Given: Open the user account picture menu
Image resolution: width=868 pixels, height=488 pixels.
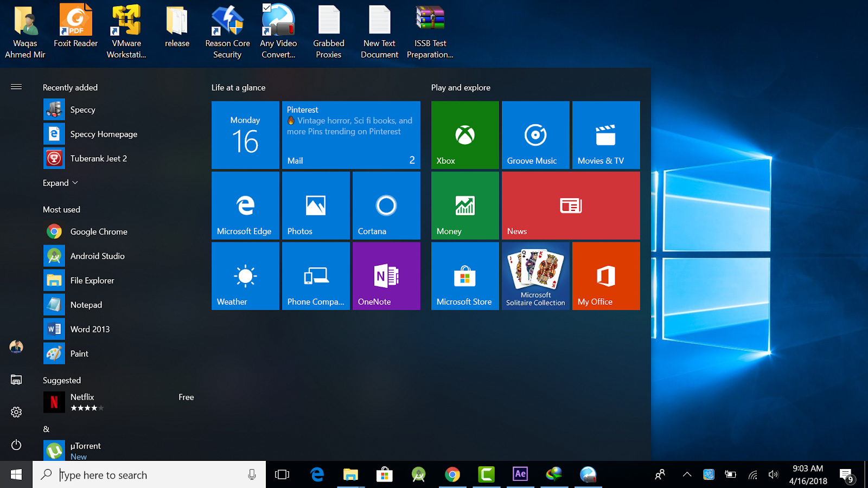Looking at the screenshot, I should tap(16, 347).
